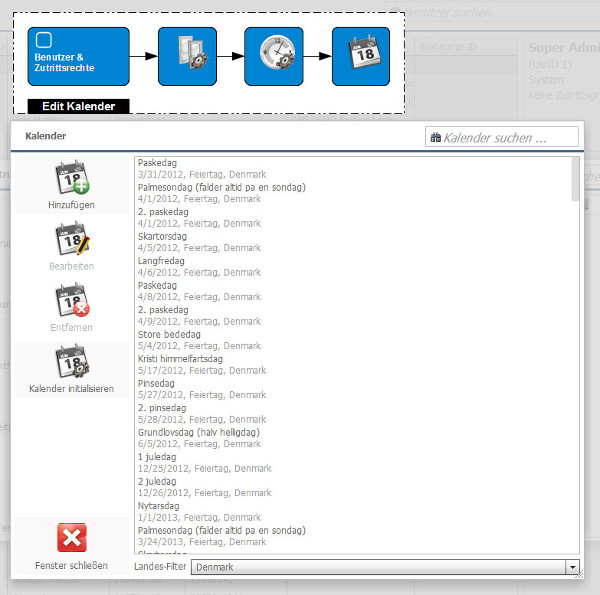
Task: Open the calendar step icon in workflow
Action: click(360, 57)
